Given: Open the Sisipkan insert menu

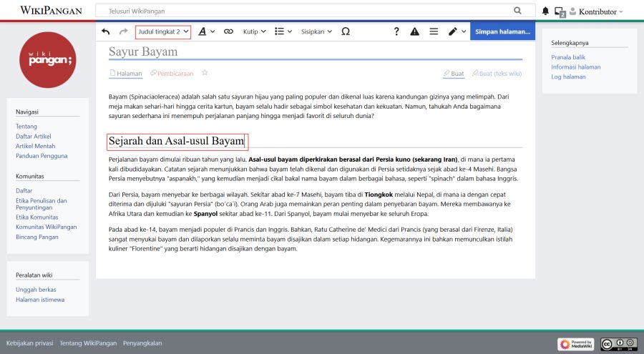Looking at the screenshot, I should click(x=316, y=31).
